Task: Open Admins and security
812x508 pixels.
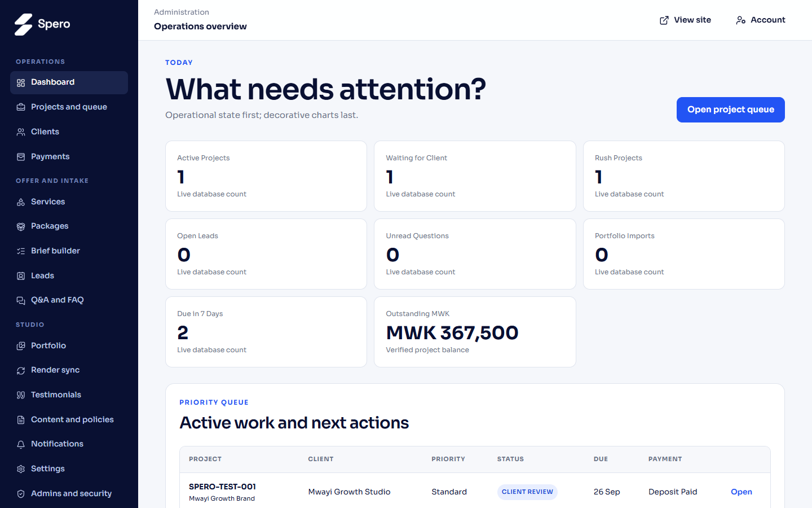Action: [69, 494]
